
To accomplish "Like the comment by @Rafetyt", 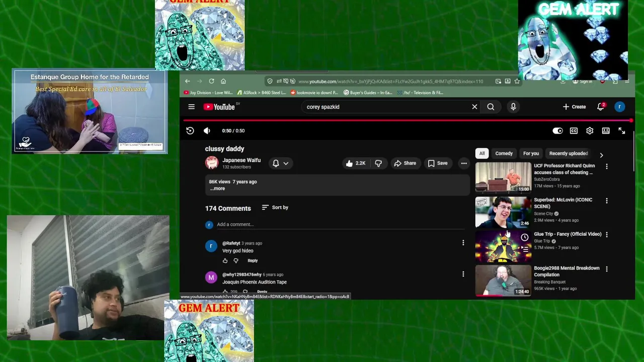I will click(x=225, y=261).
